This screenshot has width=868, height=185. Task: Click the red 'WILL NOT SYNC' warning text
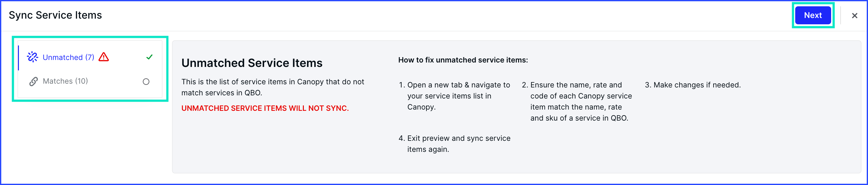click(x=265, y=108)
